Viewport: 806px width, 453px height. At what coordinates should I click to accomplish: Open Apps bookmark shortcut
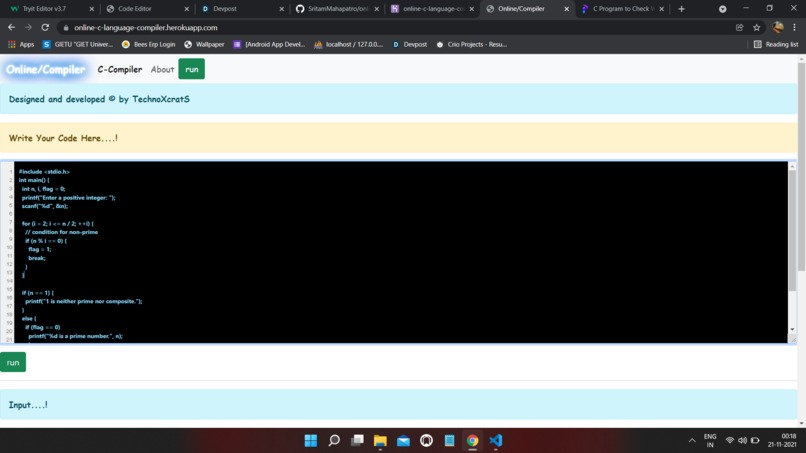tap(21, 44)
